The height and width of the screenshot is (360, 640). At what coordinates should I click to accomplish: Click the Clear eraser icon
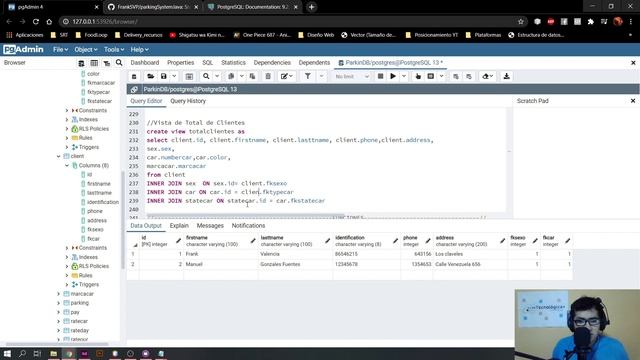click(486, 76)
